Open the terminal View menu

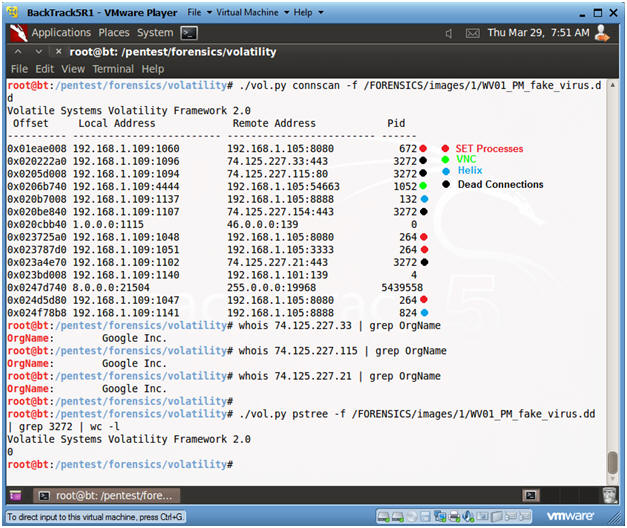pos(73,69)
